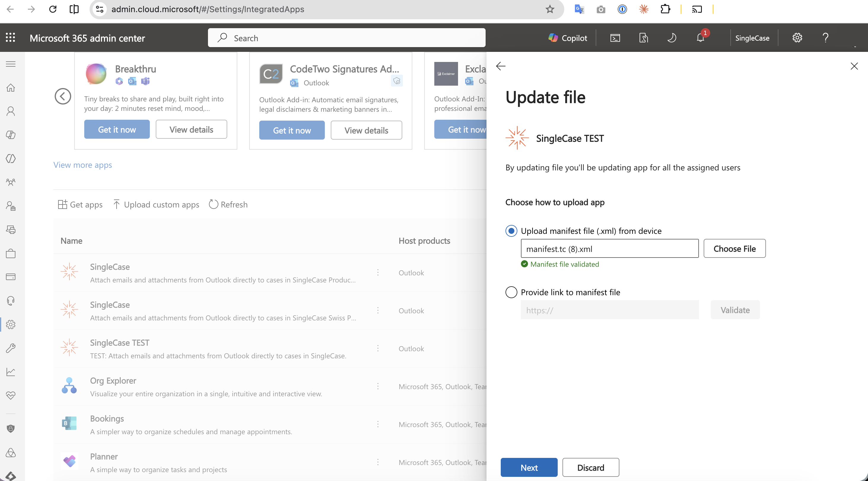Open more options for SingleCase Production row

[378, 272]
